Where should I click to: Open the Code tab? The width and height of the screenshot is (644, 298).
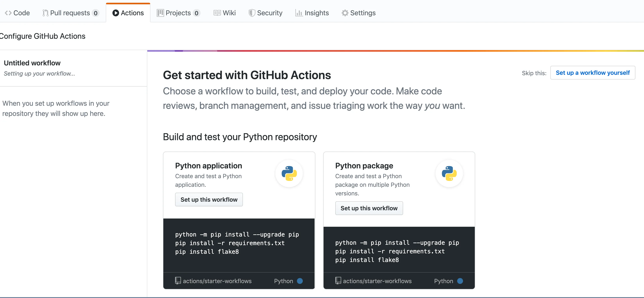pyautogui.click(x=17, y=13)
